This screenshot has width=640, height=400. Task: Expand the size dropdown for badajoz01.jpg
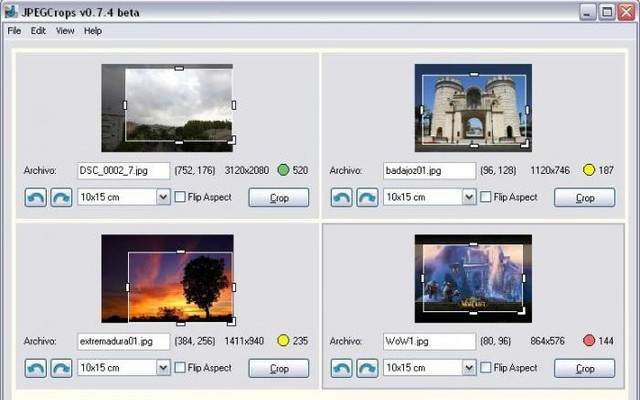pos(469,197)
